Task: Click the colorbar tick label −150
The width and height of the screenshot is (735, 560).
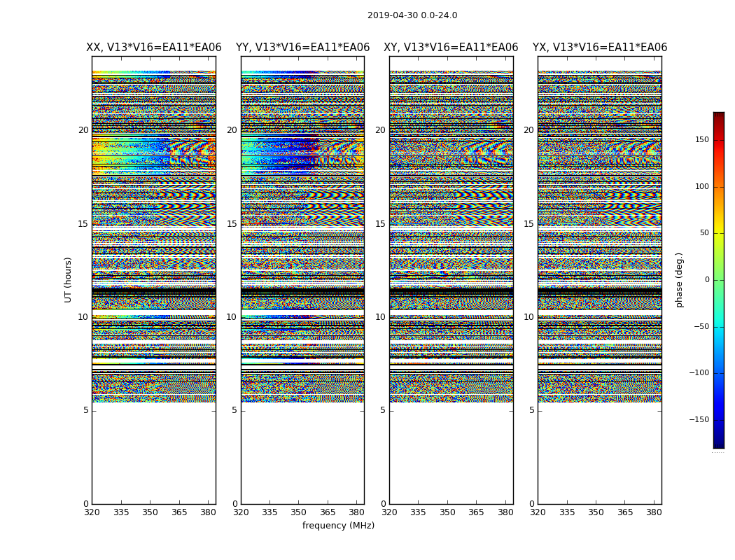Action: pyautogui.click(x=699, y=420)
